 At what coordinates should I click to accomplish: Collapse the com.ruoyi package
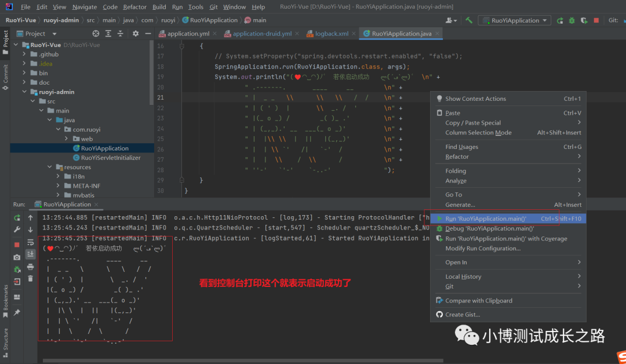tap(58, 129)
